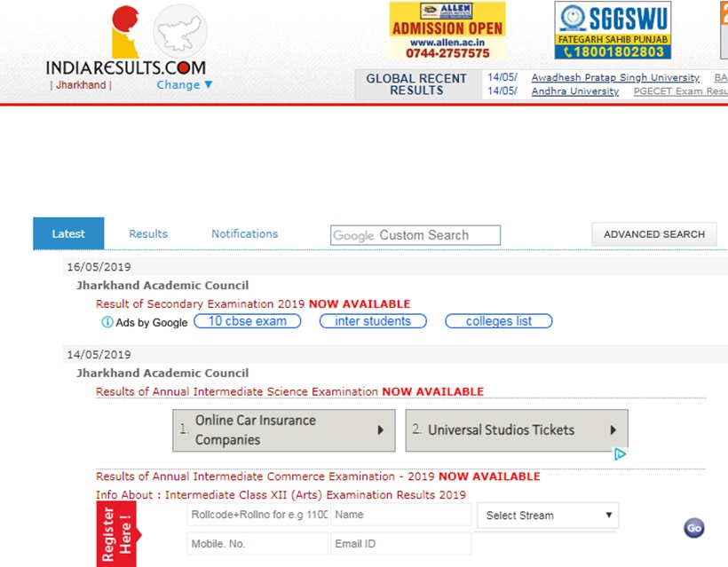
Task: Open the Online Car Insurance Companies ad
Action: [x=284, y=430]
